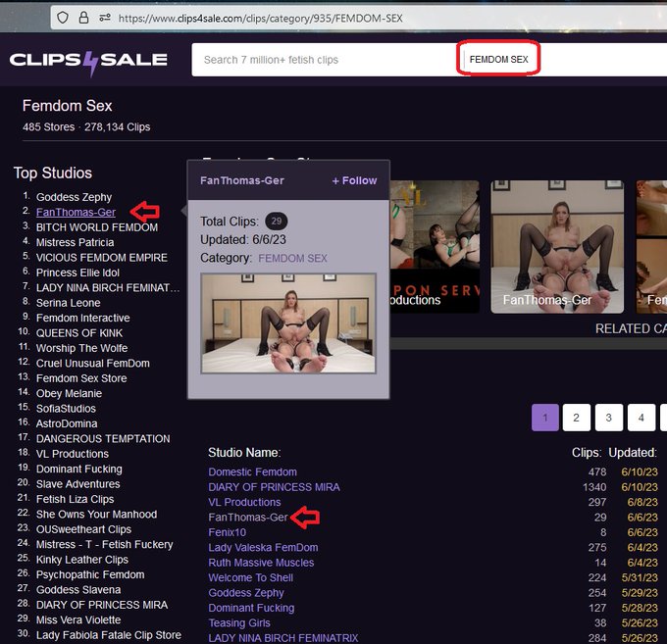Click the + Follow button in the popup
This screenshot has width=667, height=644.
354,180
